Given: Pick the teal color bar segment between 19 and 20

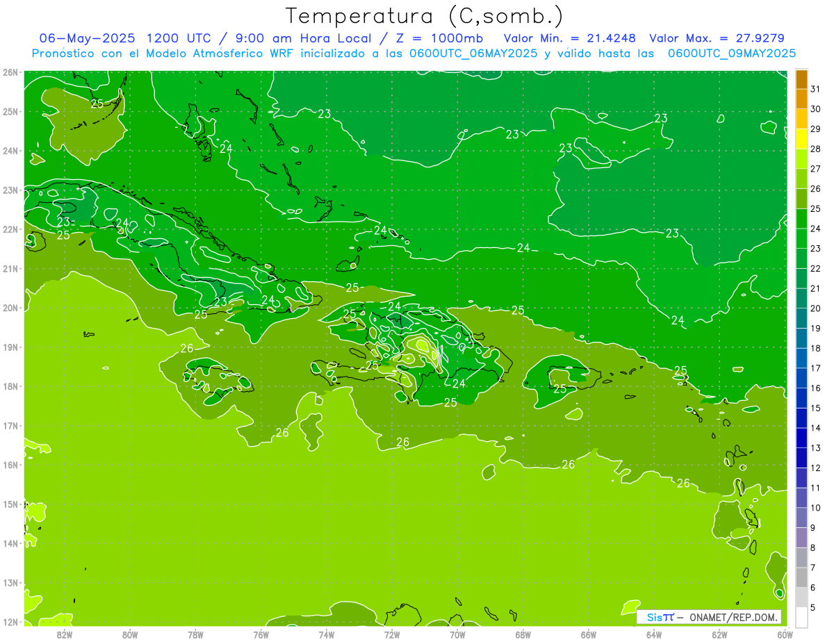Looking at the screenshot, I should pos(801,318).
